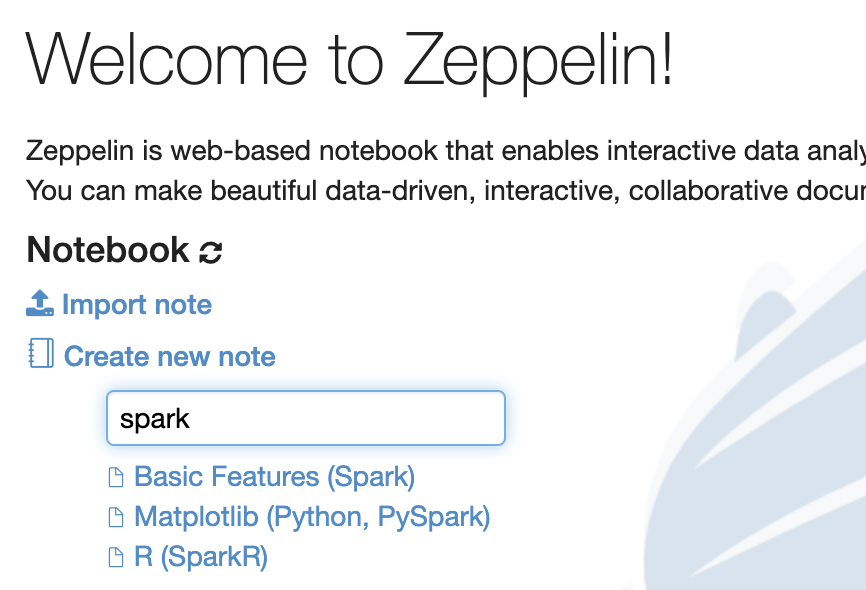Open the R (SparkR) note
The height and width of the screenshot is (590, 866).
(201, 556)
